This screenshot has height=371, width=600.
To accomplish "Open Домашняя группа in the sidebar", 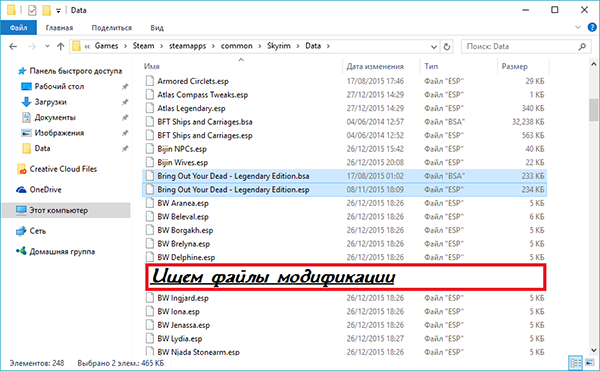I will (62, 252).
